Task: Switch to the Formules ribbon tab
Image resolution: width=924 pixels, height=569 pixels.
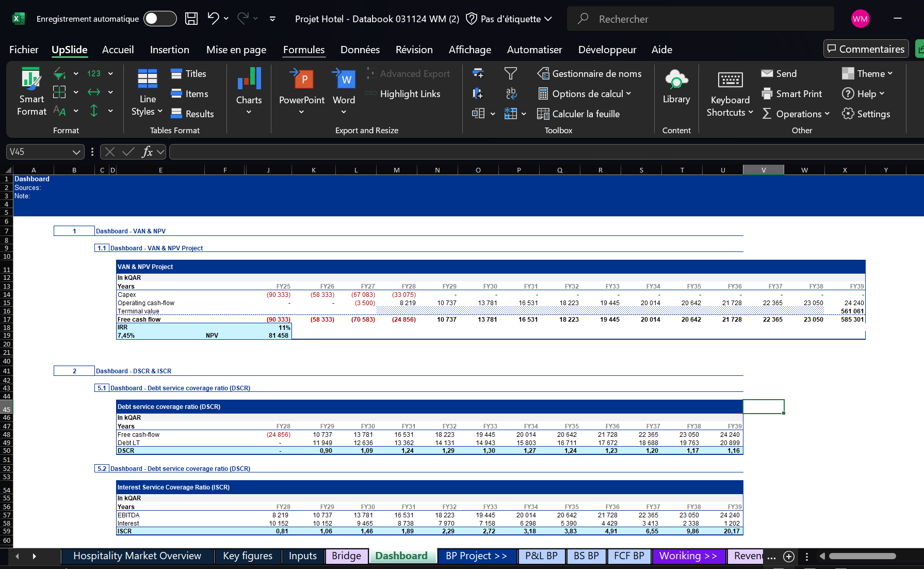Action: [x=303, y=50]
